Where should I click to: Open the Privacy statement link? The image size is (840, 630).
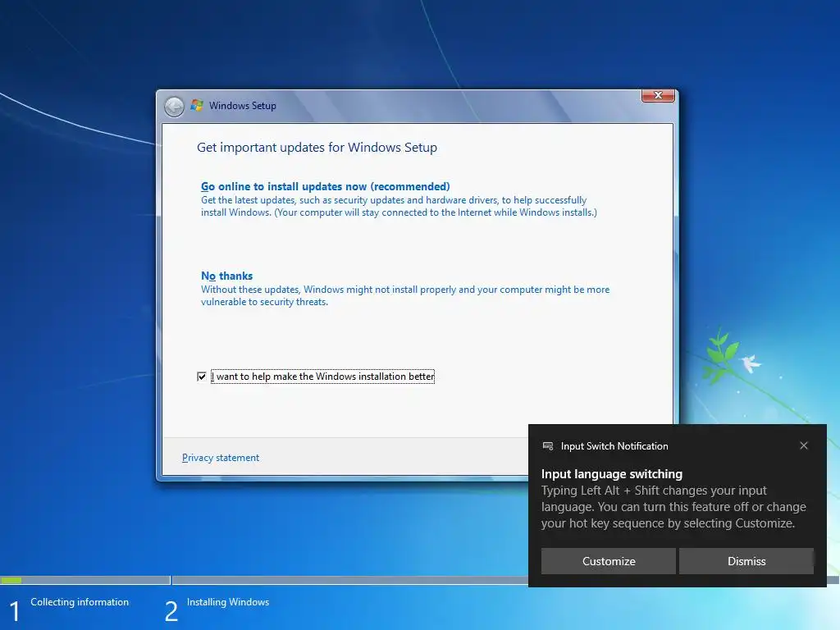[x=220, y=458]
